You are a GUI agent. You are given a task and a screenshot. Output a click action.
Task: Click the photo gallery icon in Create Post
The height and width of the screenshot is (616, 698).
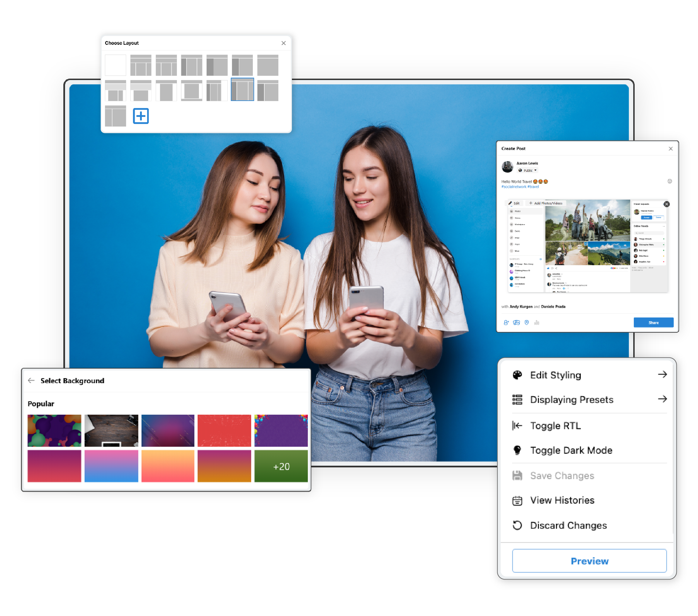tap(516, 323)
